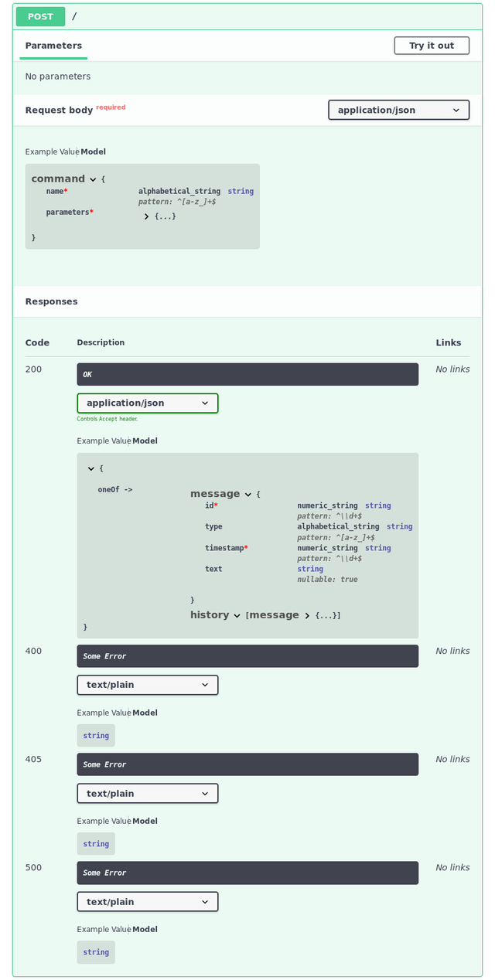Collapse the command model chevron
Image resolution: width=495 pixels, height=980 pixels.
coord(93,179)
